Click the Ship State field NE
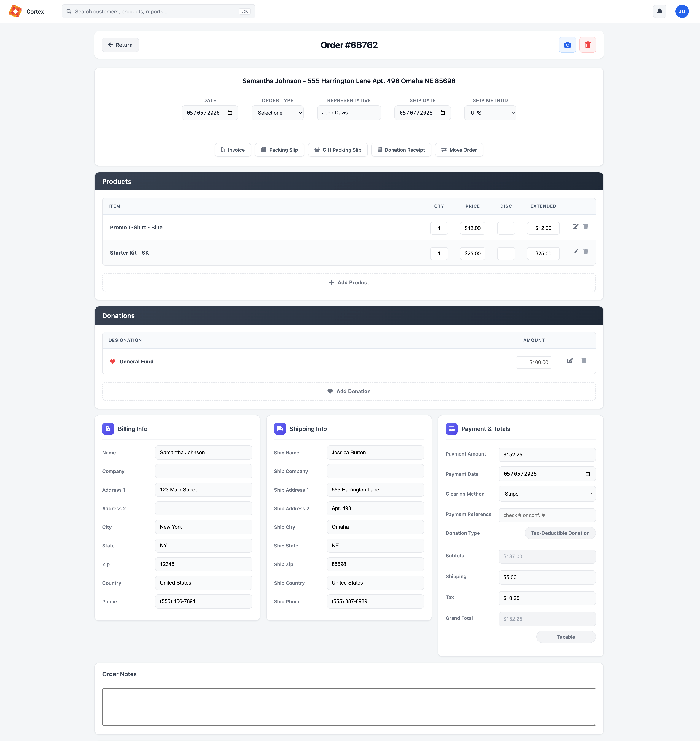The width and height of the screenshot is (700, 741). point(375,546)
